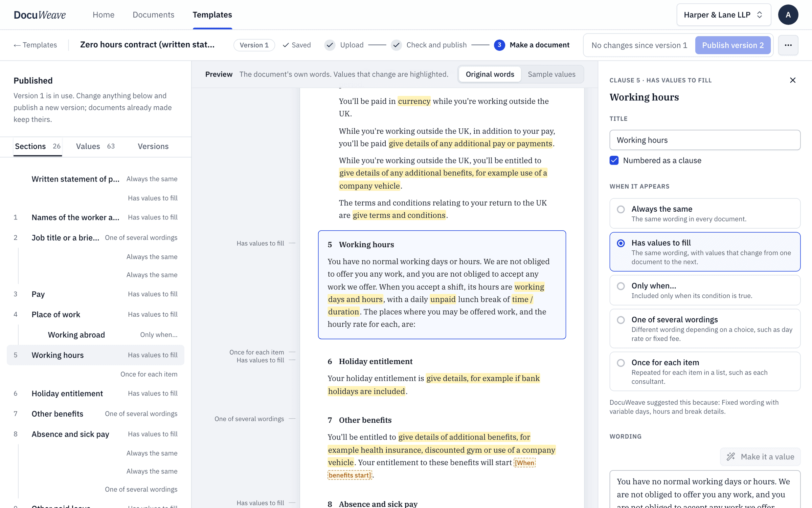Go back via the Templates link
The image size is (812, 508).
[35, 45]
